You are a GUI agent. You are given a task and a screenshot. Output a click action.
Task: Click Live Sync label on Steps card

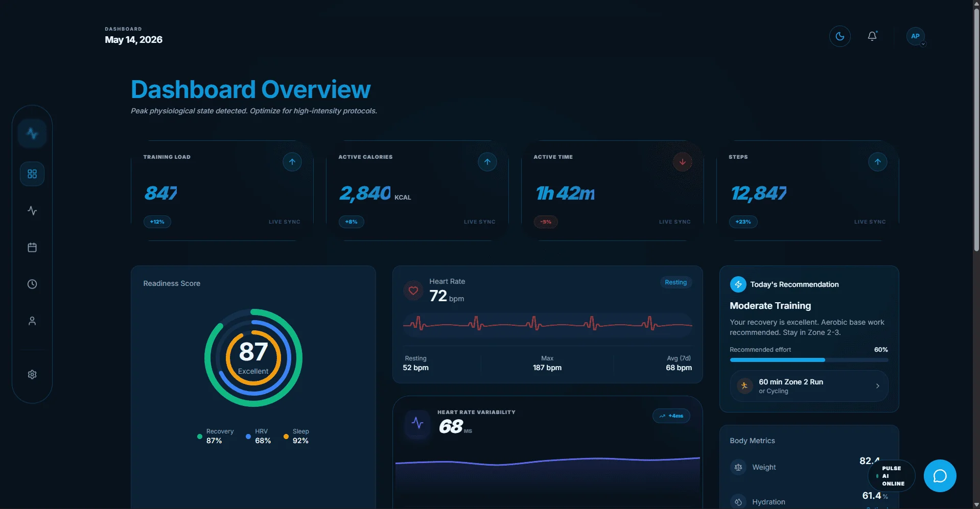870,222
